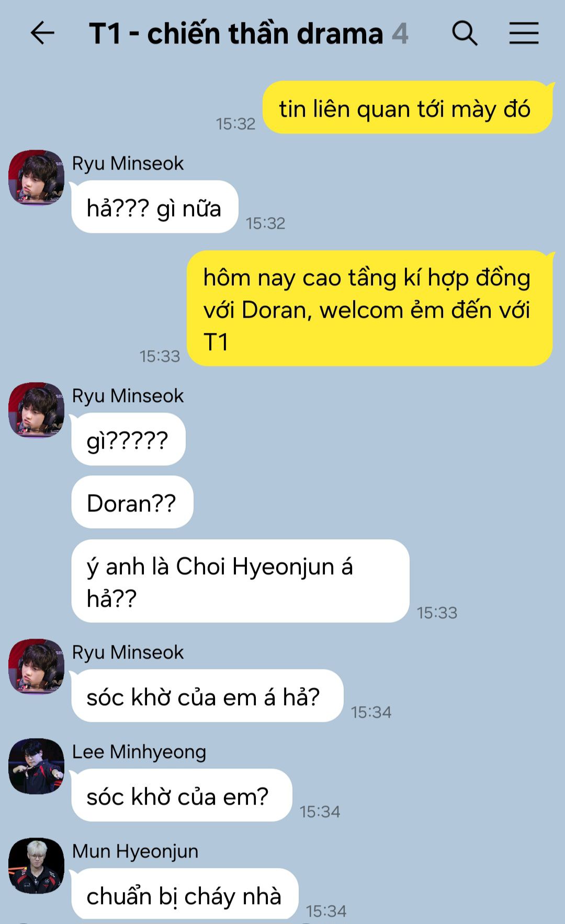The width and height of the screenshot is (565, 924).
Task: Tap Ryu Minseok's avatar beside 'sóc khờ của em á hả?'
Action: click(36, 666)
